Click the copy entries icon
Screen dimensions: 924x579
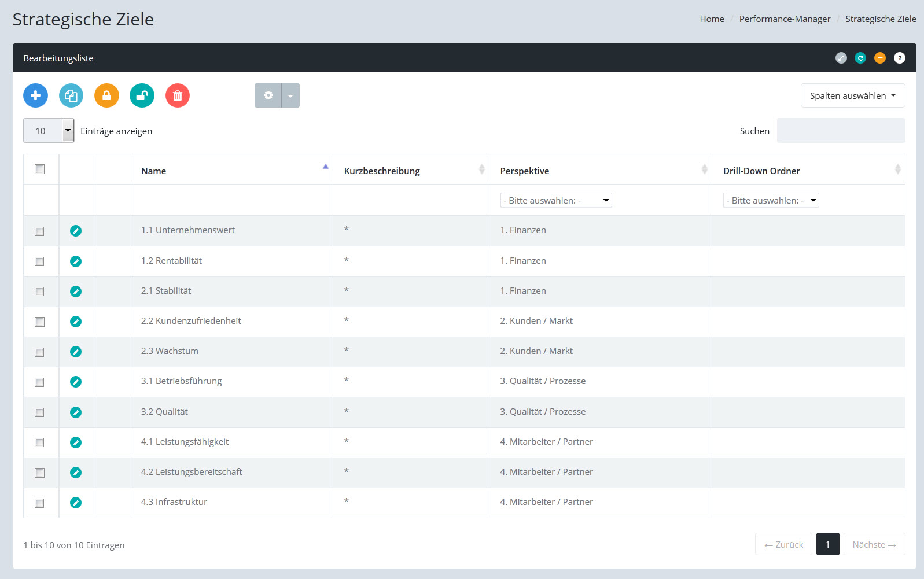click(x=71, y=95)
